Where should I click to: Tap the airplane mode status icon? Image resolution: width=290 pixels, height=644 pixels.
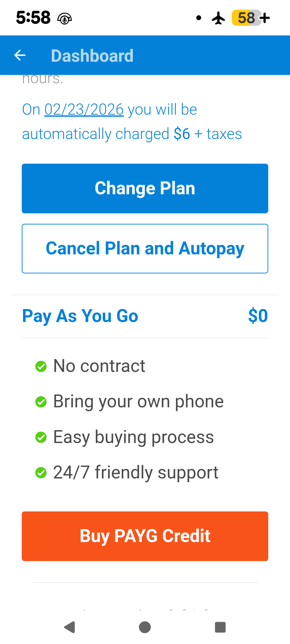click(219, 18)
